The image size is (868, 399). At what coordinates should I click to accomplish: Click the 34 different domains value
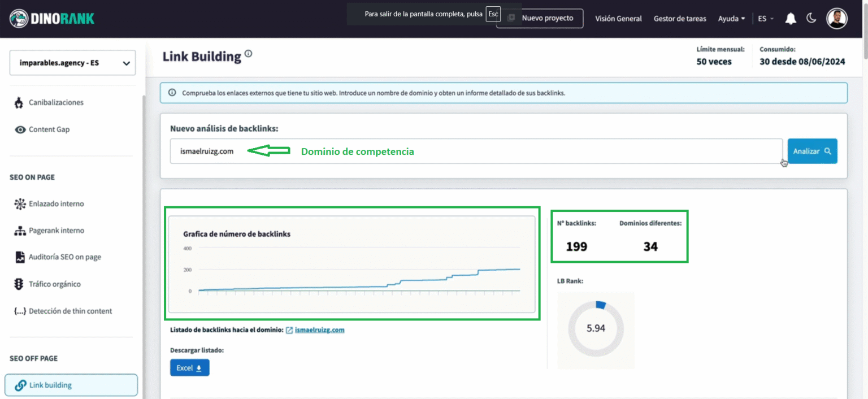650,247
